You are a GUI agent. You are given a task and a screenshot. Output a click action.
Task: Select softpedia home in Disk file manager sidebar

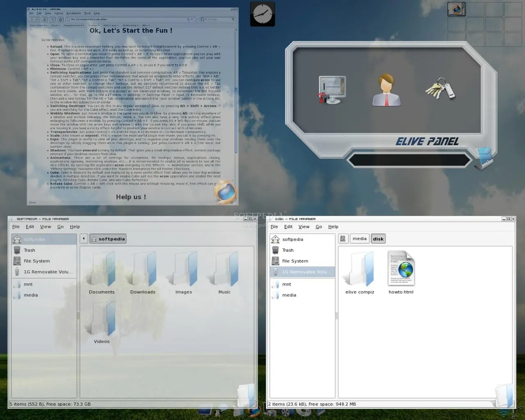click(x=302, y=239)
